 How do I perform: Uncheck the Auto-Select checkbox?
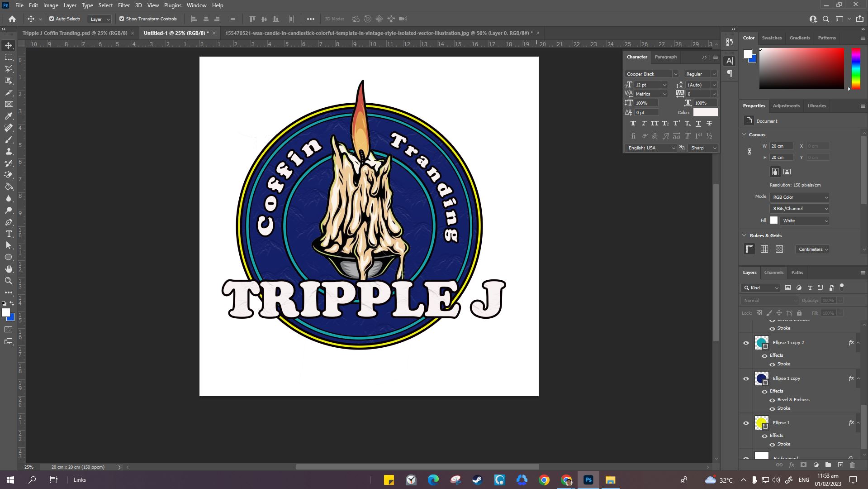pos(52,19)
